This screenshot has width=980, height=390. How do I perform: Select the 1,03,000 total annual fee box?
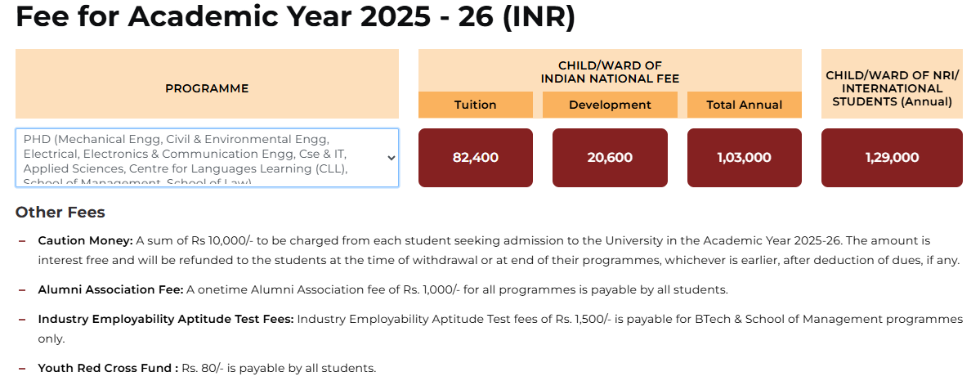[745, 158]
